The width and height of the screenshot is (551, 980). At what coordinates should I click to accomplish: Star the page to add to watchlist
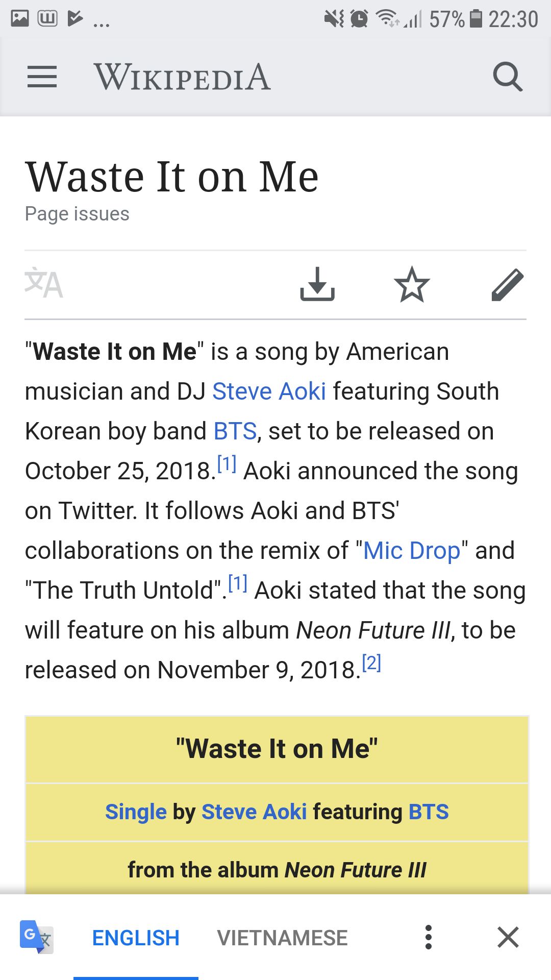click(x=412, y=284)
